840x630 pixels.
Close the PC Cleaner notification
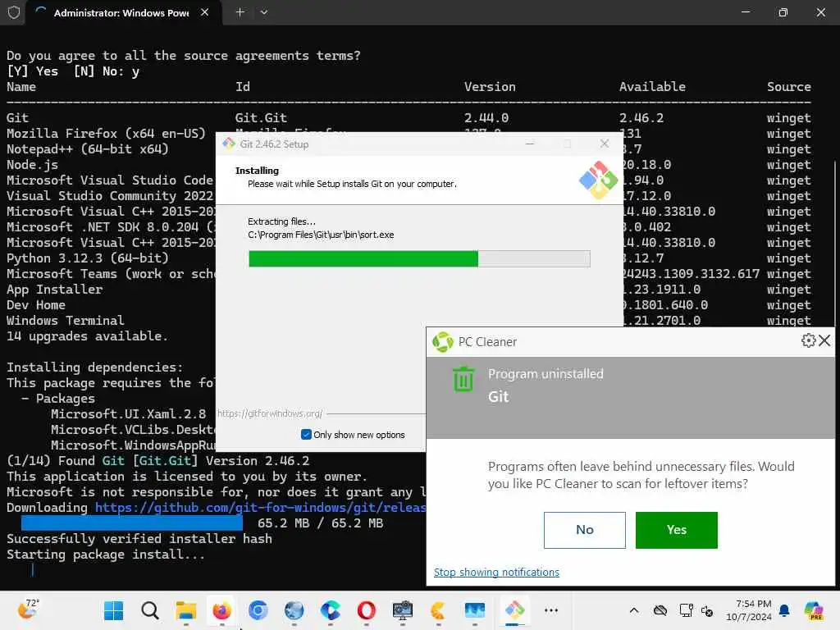click(824, 340)
